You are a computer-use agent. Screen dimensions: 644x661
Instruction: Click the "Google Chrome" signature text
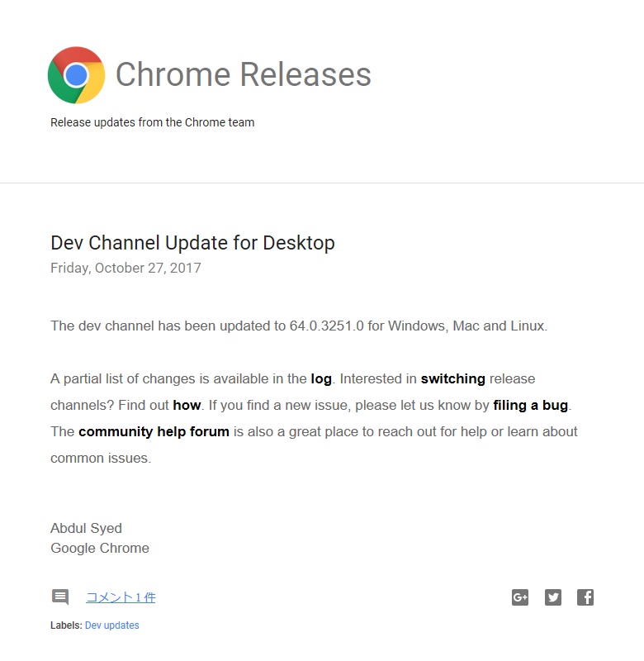pyautogui.click(x=99, y=548)
